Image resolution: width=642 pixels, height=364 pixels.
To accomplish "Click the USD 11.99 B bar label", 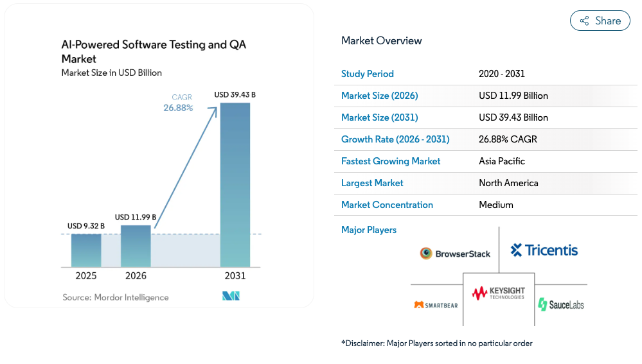I will click(x=136, y=217).
